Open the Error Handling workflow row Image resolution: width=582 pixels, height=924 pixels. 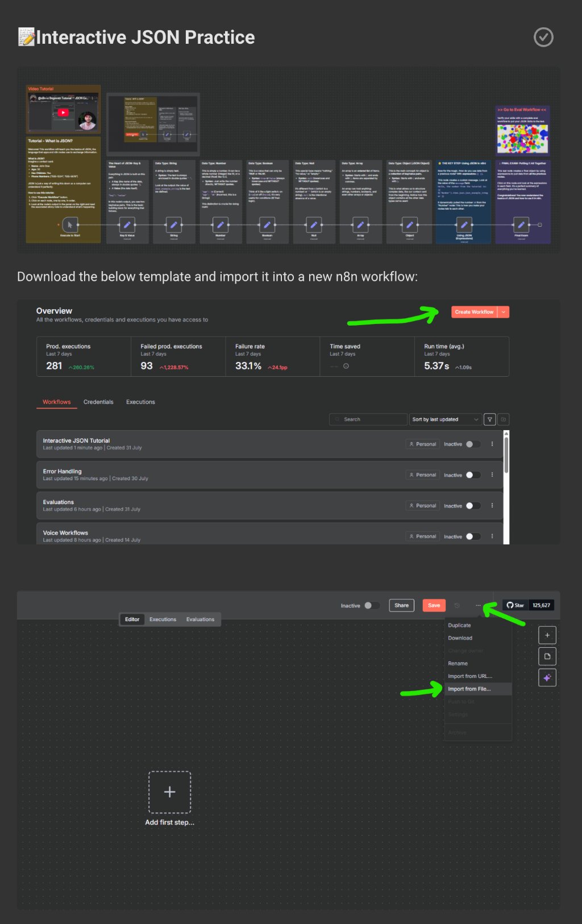click(x=269, y=475)
